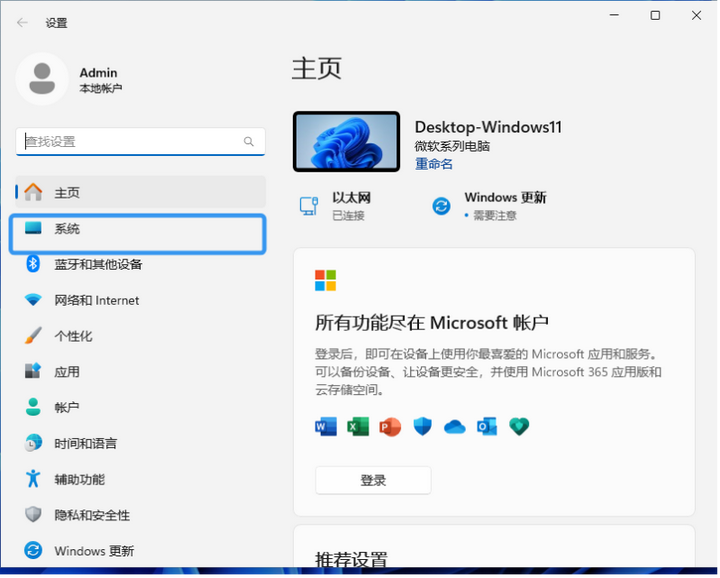This screenshot has width=720, height=578.
Task: Click the Outlook app icon
Action: tap(488, 427)
